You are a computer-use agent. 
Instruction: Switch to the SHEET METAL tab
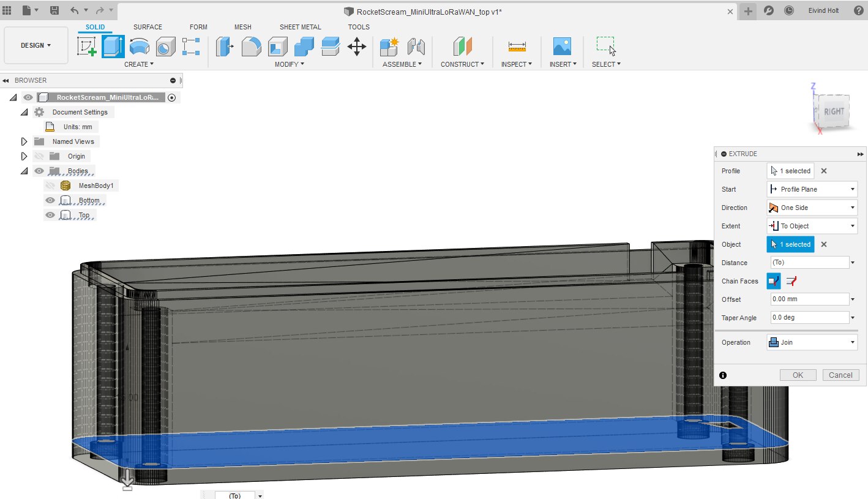click(300, 27)
